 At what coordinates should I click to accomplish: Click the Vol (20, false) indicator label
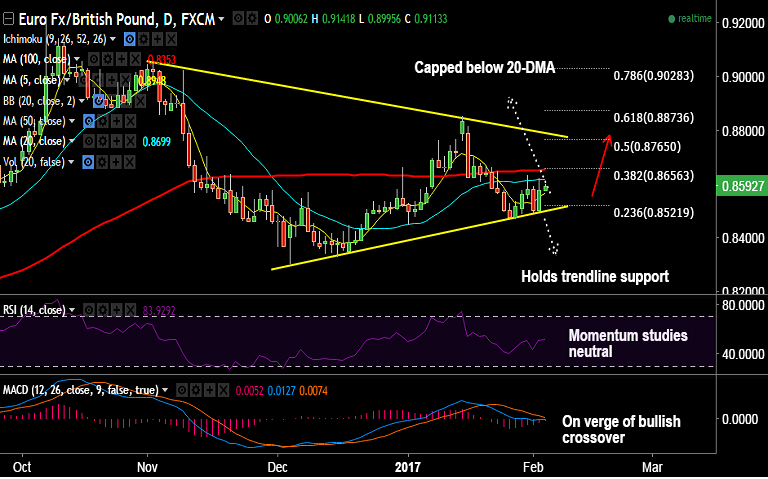coord(34,162)
